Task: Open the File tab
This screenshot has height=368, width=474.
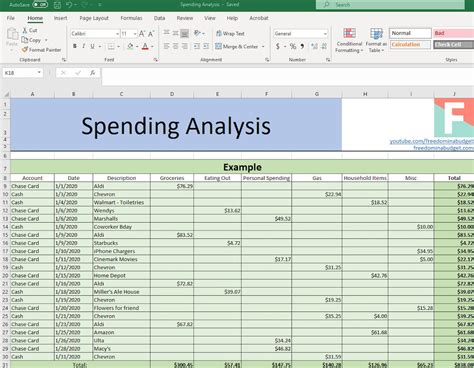Action: [x=11, y=18]
